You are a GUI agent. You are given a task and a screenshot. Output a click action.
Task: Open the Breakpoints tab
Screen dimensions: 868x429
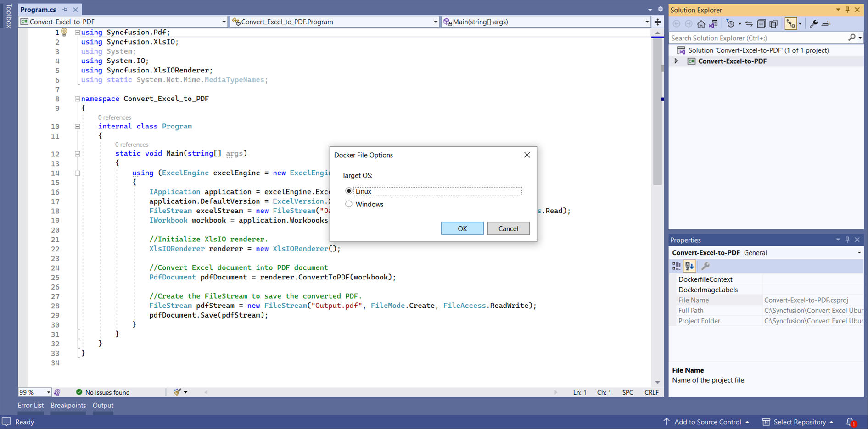[68, 406]
